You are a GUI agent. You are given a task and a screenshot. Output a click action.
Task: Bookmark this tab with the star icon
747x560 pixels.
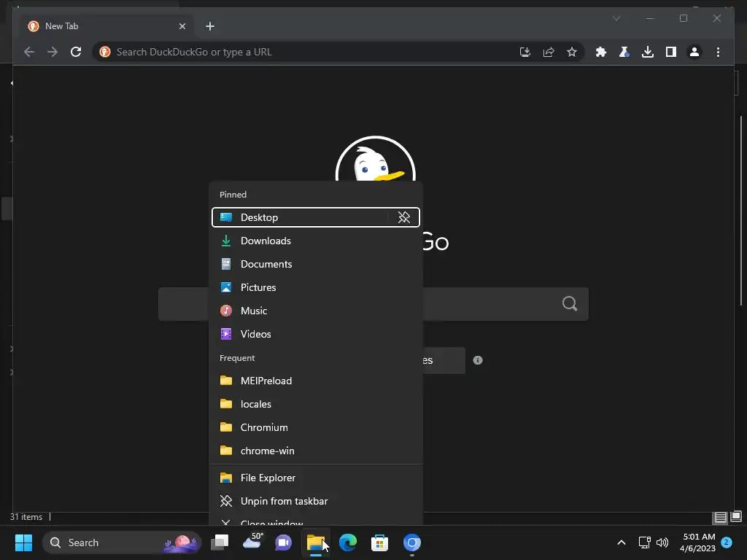coord(572,52)
